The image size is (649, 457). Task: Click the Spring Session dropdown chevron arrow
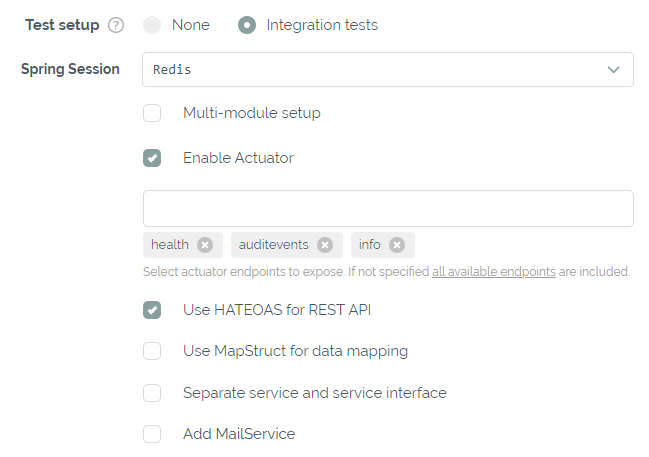(x=613, y=70)
